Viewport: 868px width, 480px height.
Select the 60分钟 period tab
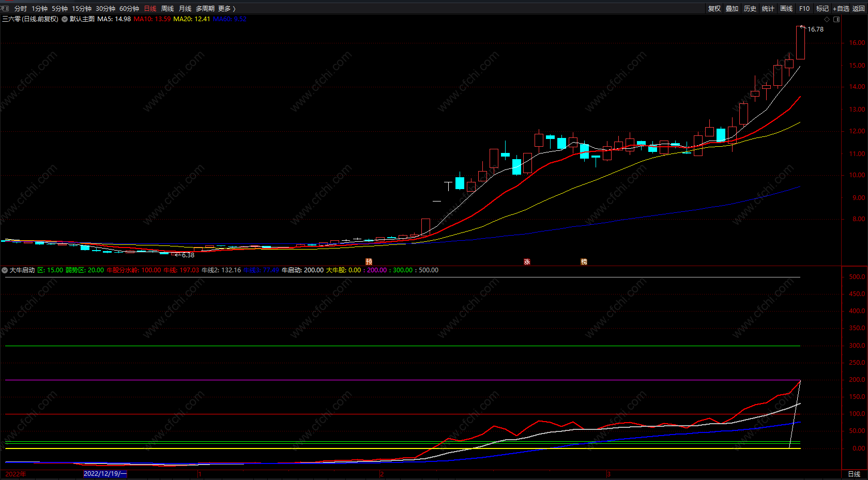tap(129, 9)
